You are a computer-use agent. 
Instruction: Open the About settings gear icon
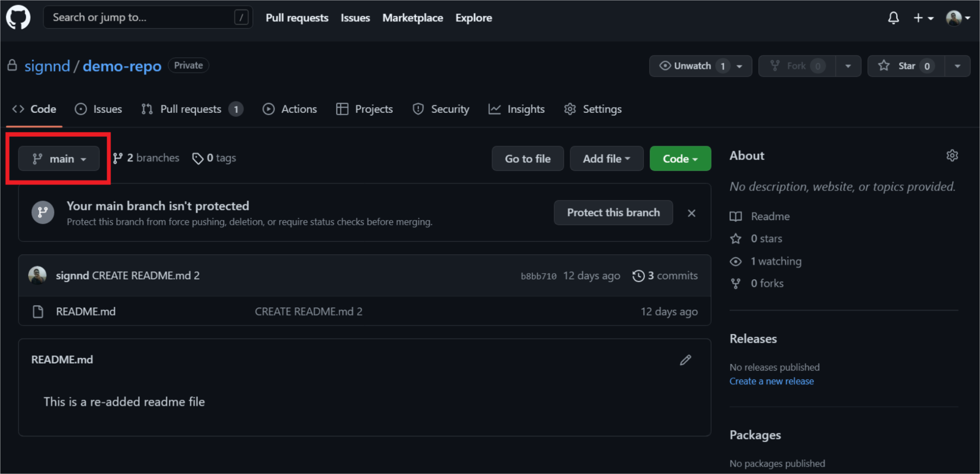(x=952, y=155)
